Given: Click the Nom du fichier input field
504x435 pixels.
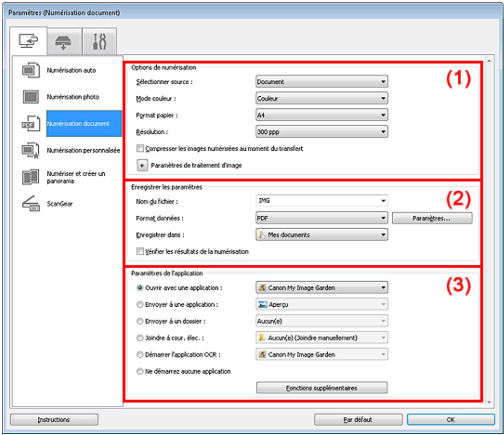Looking at the screenshot, I should [x=316, y=201].
